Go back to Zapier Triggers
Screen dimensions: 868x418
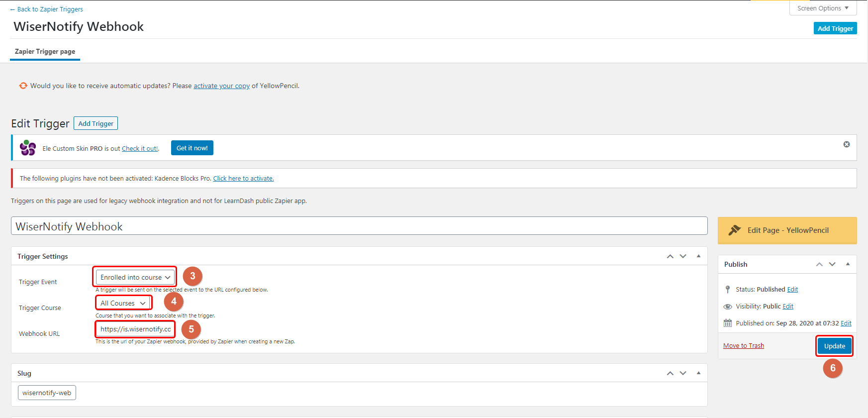point(47,9)
